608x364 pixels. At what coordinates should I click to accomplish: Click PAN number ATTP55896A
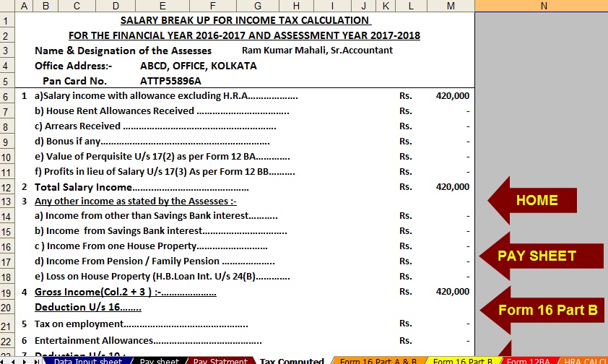click(x=170, y=81)
